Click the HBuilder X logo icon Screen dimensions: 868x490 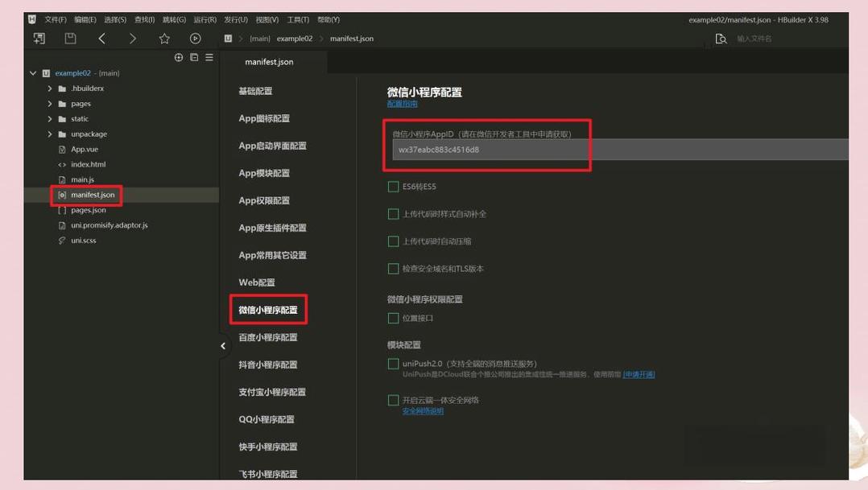pyautogui.click(x=32, y=19)
